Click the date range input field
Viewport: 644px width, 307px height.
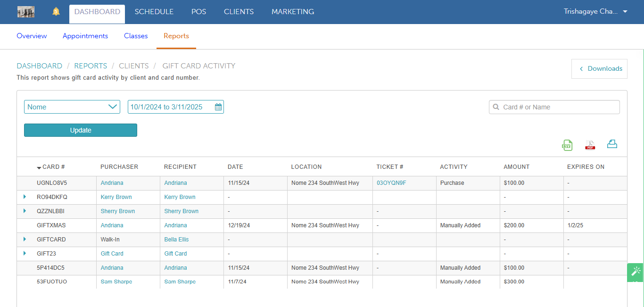pos(176,107)
